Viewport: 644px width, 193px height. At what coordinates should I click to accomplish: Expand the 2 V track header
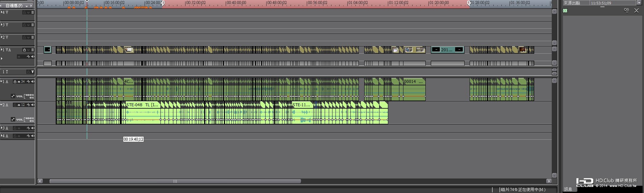point(2,37)
